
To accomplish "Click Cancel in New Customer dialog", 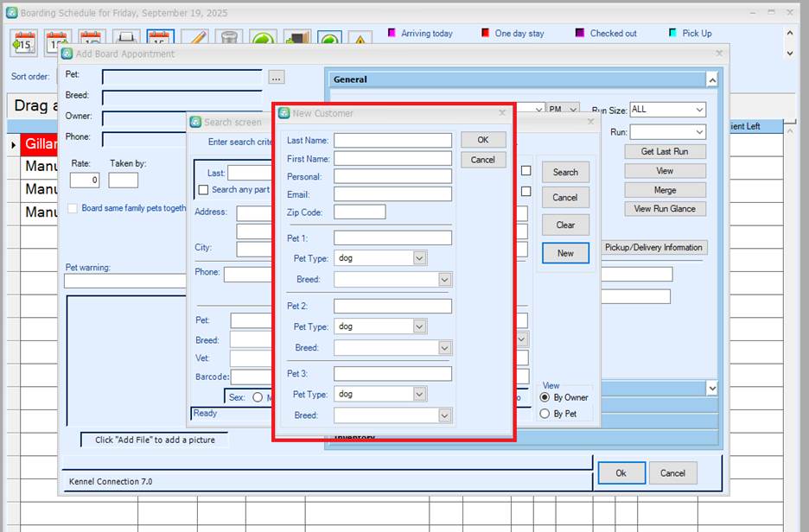I will point(483,160).
